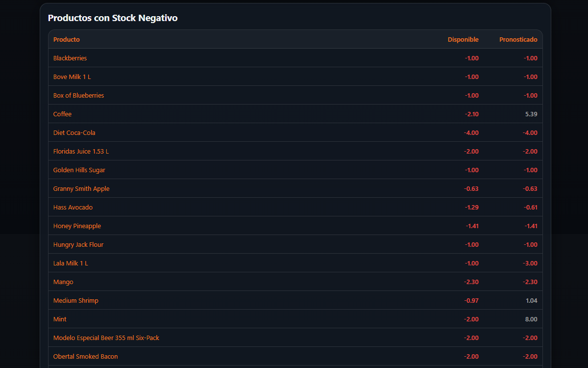Click the Coffee product name

coord(62,114)
